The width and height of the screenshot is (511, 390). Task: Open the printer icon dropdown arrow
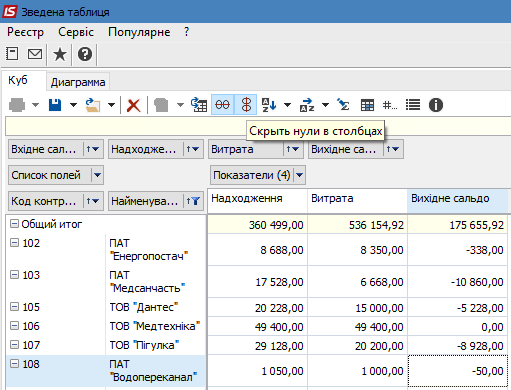tap(35, 105)
